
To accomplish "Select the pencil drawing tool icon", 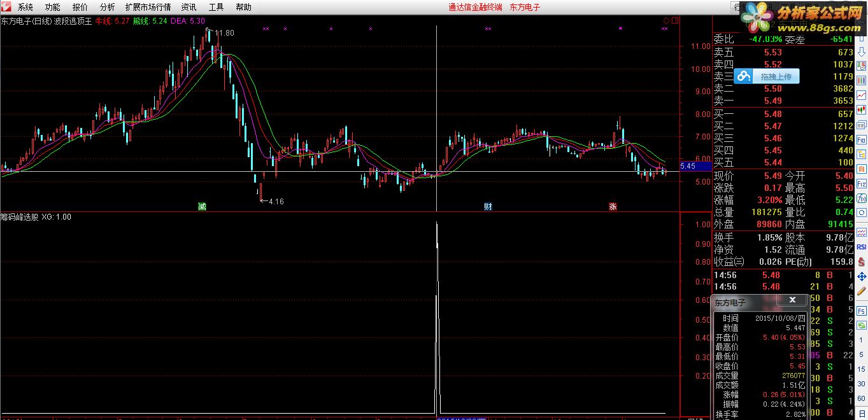I will (x=861, y=290).
